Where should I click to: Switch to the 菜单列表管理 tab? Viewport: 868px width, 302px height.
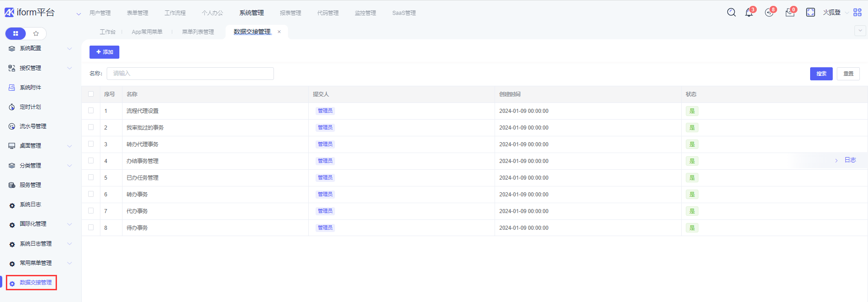point(198,32)
